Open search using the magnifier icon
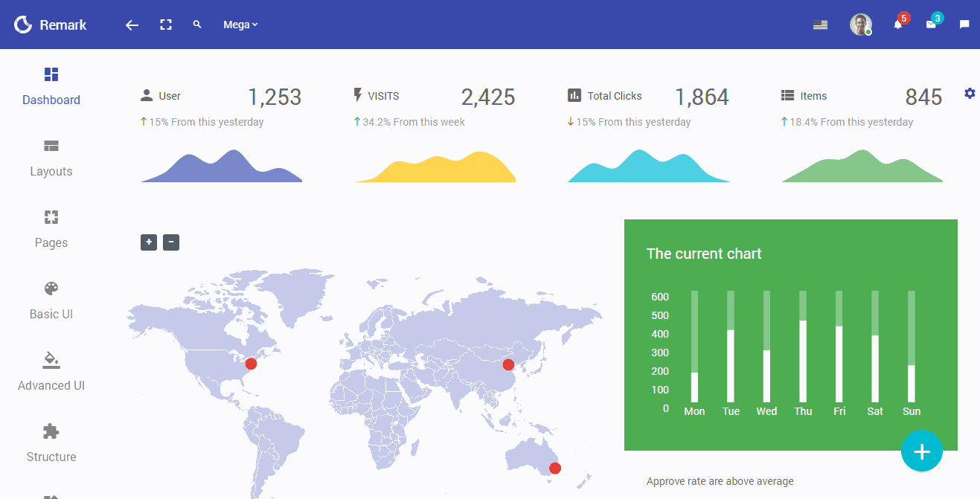 196,24
